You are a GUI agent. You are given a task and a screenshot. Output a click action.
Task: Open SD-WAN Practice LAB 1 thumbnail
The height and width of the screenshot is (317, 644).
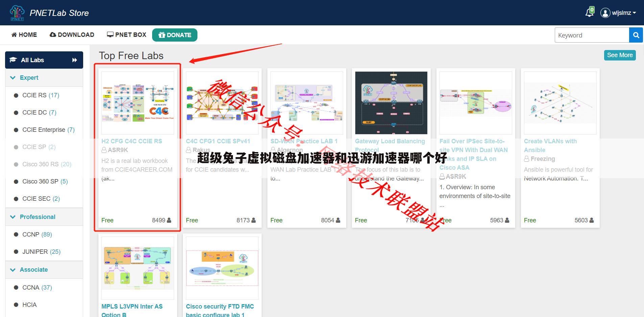pyautogui.click(x=307, y=103)
